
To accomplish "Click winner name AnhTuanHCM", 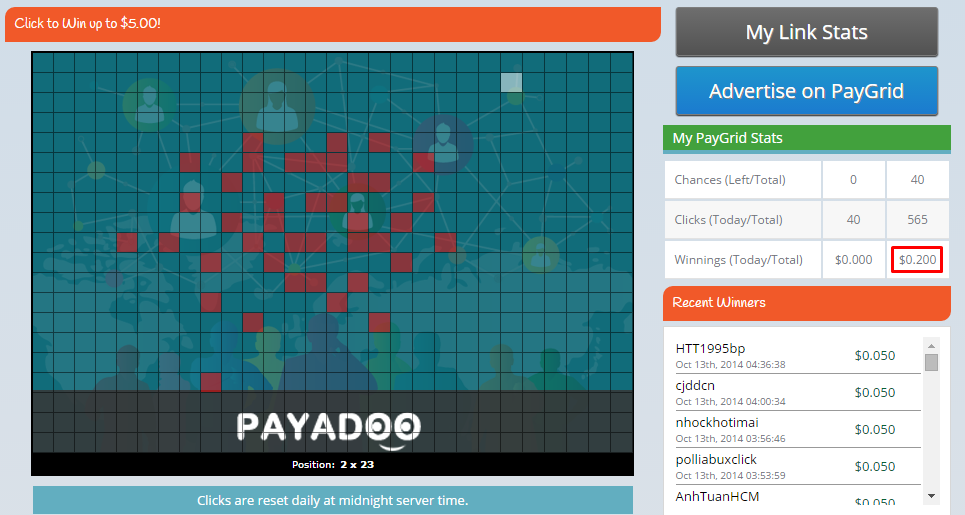I will pyautogui.click(x=718, y=497).
